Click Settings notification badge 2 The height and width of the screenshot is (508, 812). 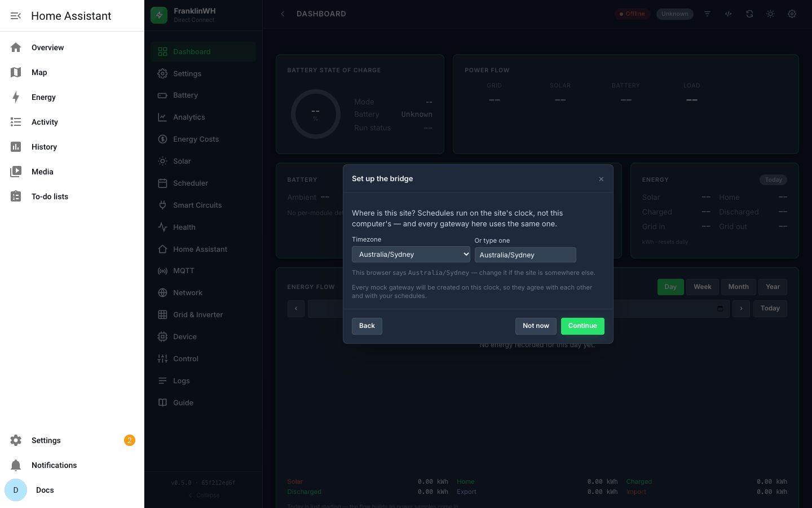point(130,440)
